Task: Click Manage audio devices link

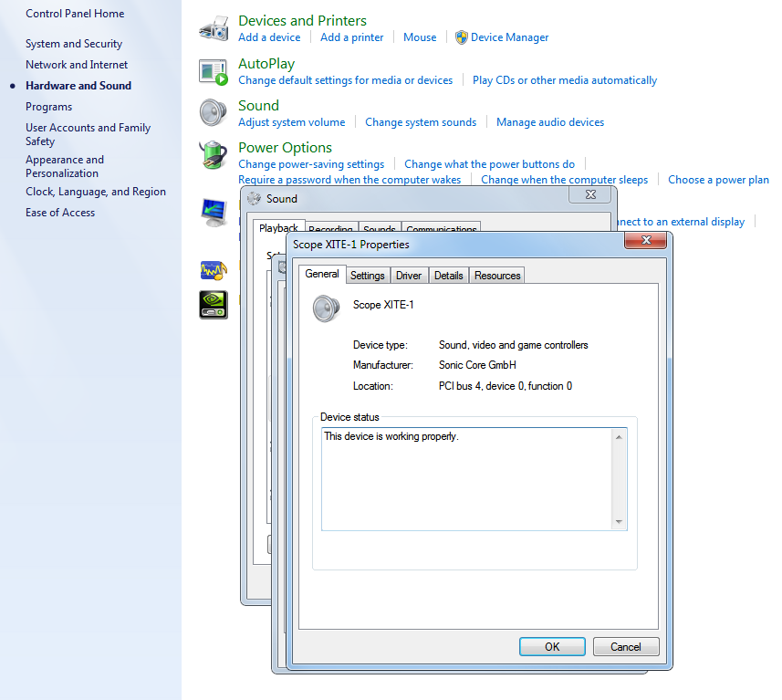Action: pos(550,122)
